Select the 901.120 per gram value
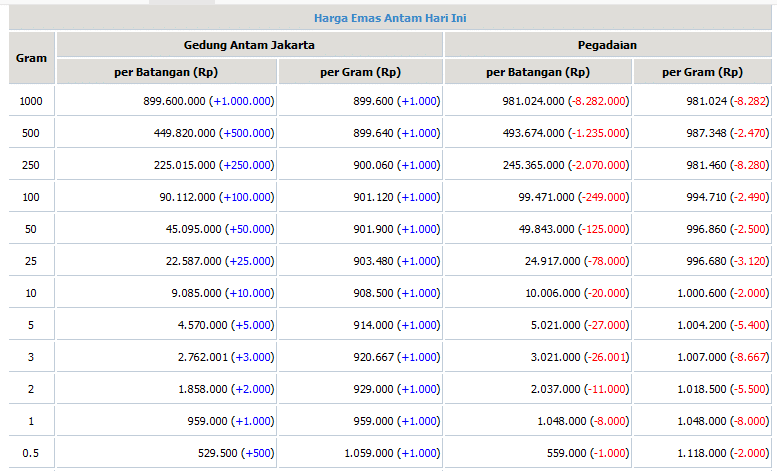The image size is (777, 471). click(373, 197)
